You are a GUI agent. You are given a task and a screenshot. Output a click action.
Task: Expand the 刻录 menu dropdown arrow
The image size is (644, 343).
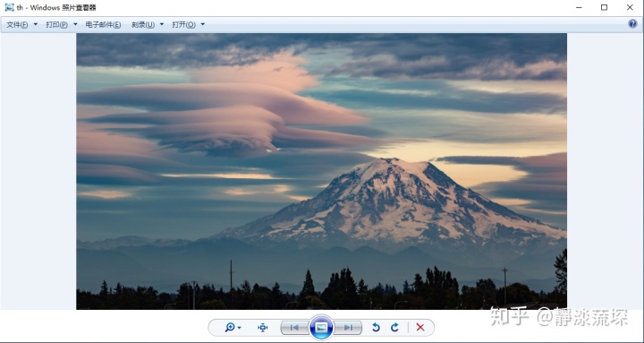click(162, 25)
